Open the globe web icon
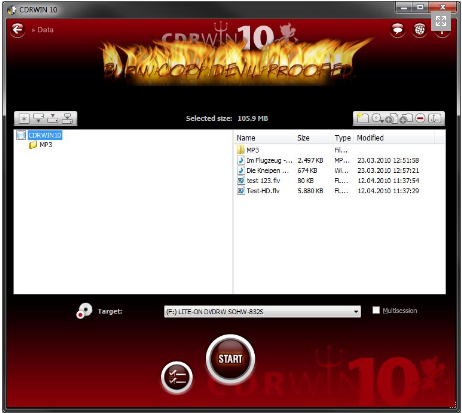 (x=420, y=30)
